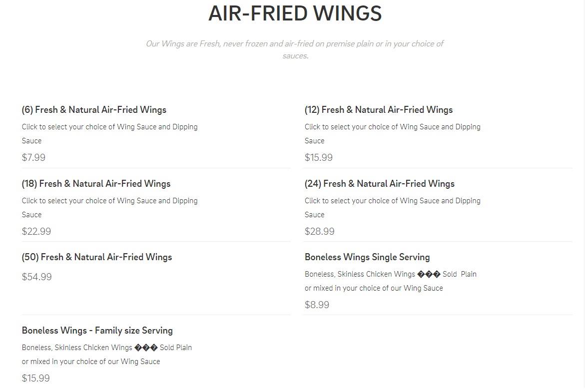Click the AIR-FRIED WINGS heading
The width and height of the screenshot is (585, 392).
click(x=295, y=13)
